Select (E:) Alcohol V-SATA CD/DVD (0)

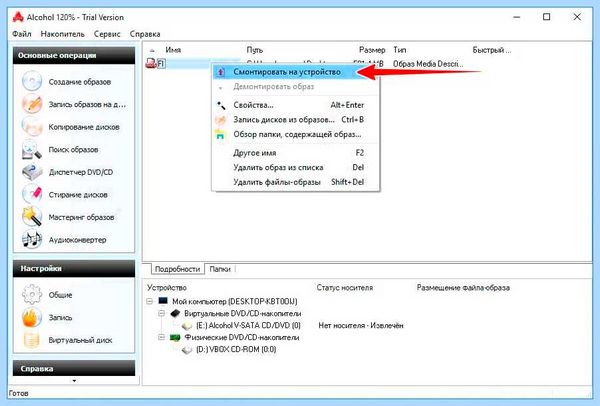click(x=248, y=326)
